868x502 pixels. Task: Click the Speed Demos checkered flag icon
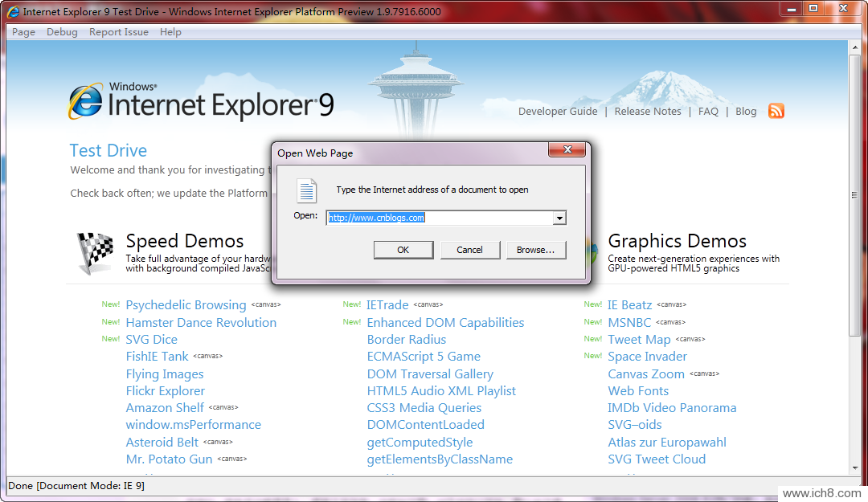point(95,253)
